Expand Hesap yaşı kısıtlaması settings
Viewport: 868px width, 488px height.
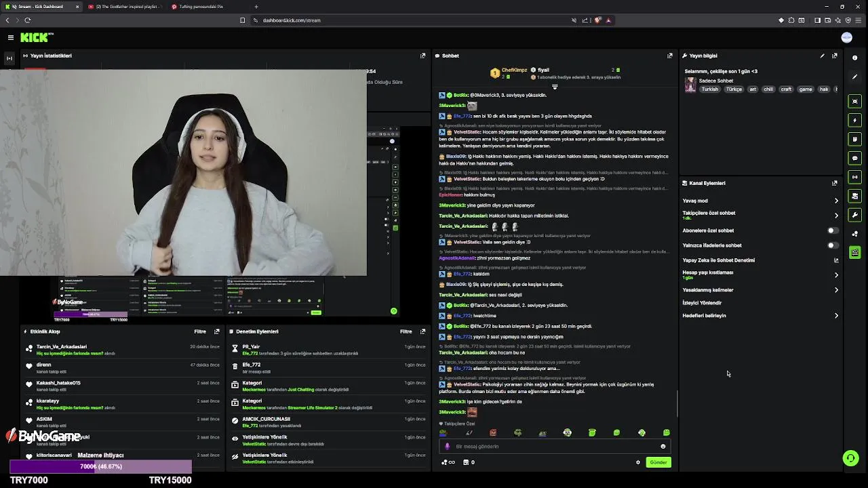point(835,275)
